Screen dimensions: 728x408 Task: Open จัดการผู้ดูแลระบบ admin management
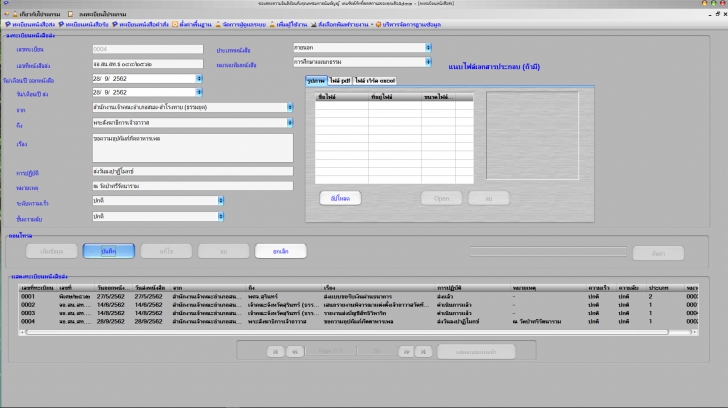point(240,25)
